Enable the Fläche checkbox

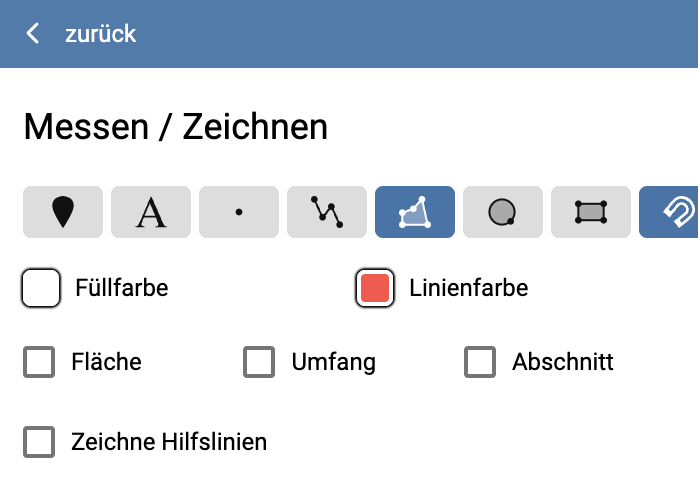[x=39, y=362]
